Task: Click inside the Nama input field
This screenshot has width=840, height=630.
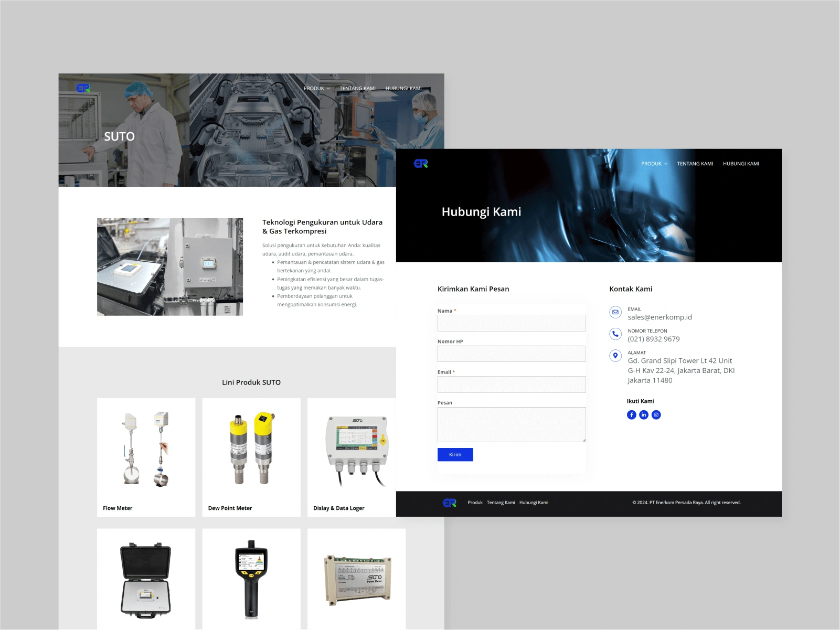Action: [x=512, y=323]
